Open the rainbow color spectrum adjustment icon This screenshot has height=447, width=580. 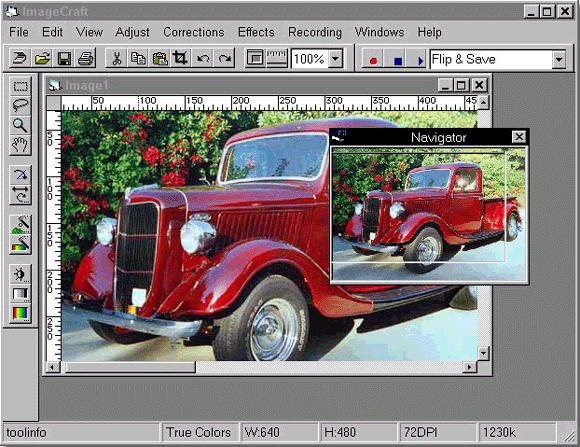tap(20, 313)
